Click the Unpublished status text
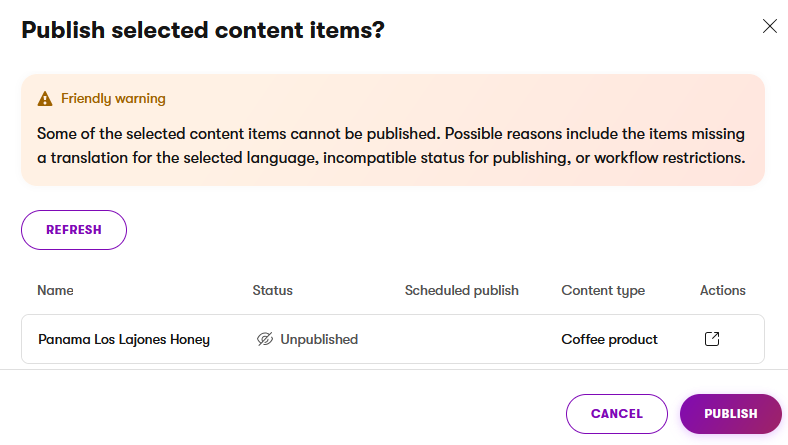The image size is (788, 445). [x=319, y=339]
